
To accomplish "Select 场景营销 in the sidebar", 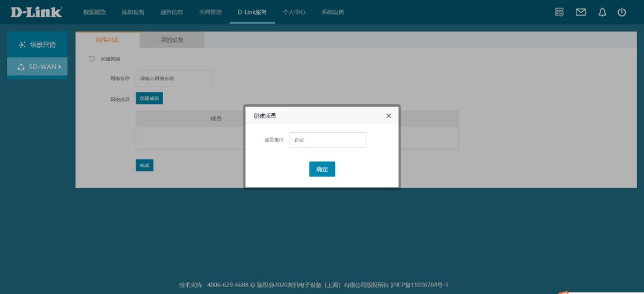I will (x=37, y=45).
